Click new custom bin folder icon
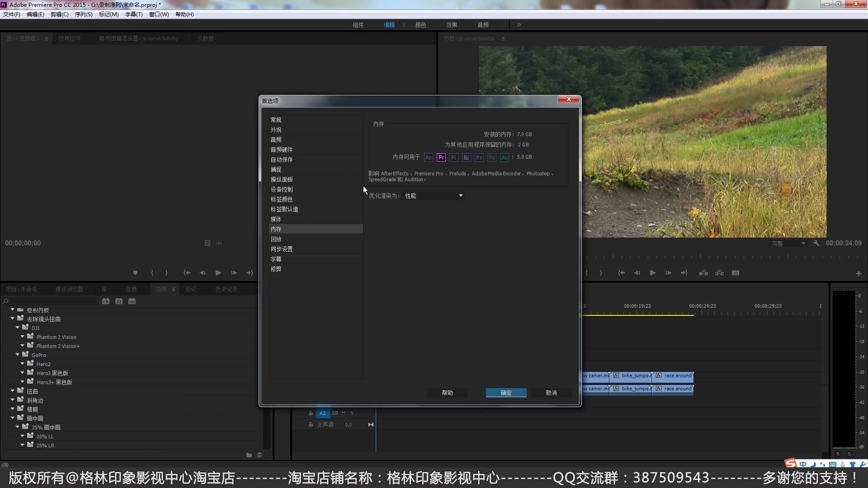 click(x=249, y=455)
